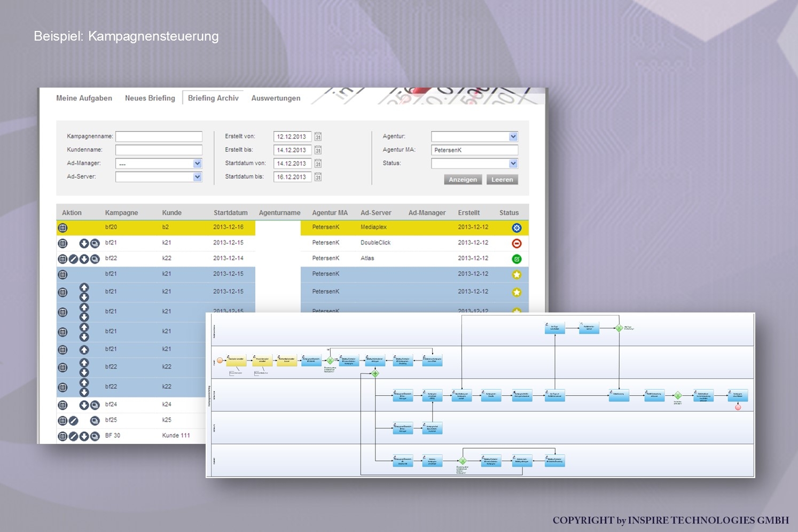
Task: Click the blue gear status icon in the Mediaplex row
Action: (517, 228)
